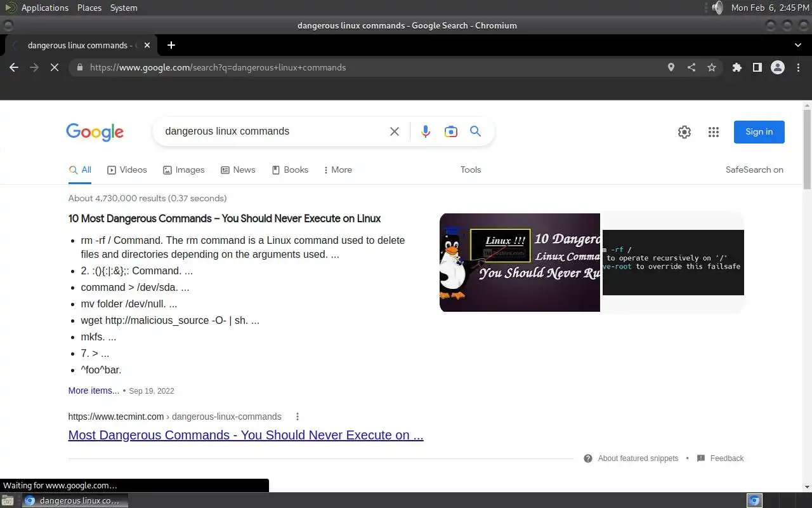Open the Places menu
812x508 pixels.
(89, 8)
